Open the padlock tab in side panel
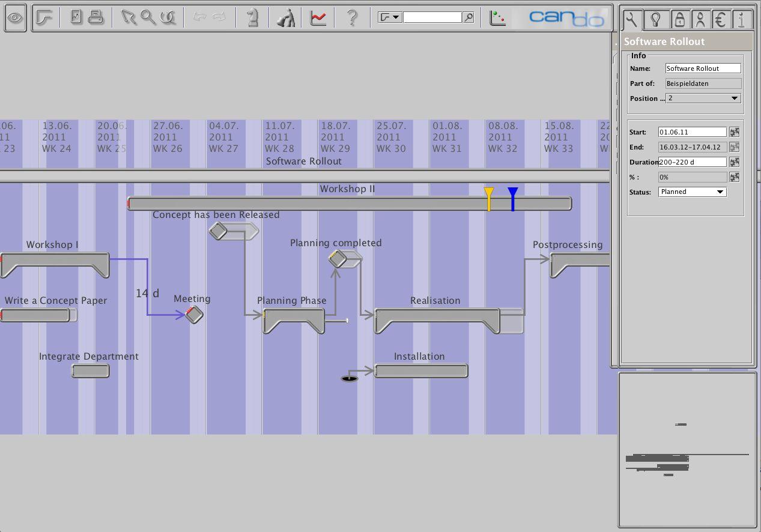This screenshot has height=532, width=761. coord(679,20)
